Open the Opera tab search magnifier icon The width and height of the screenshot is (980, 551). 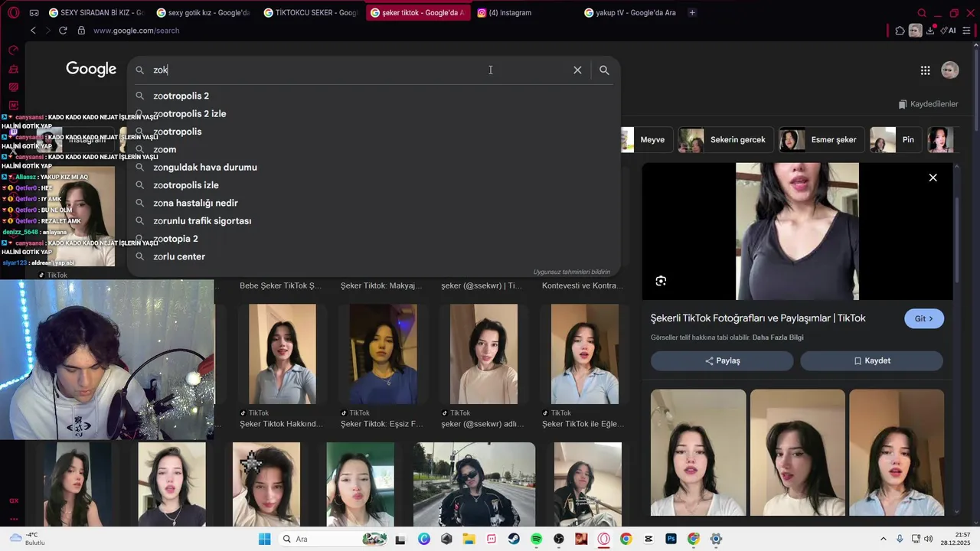pyautogui.click(x=922, y=13)
